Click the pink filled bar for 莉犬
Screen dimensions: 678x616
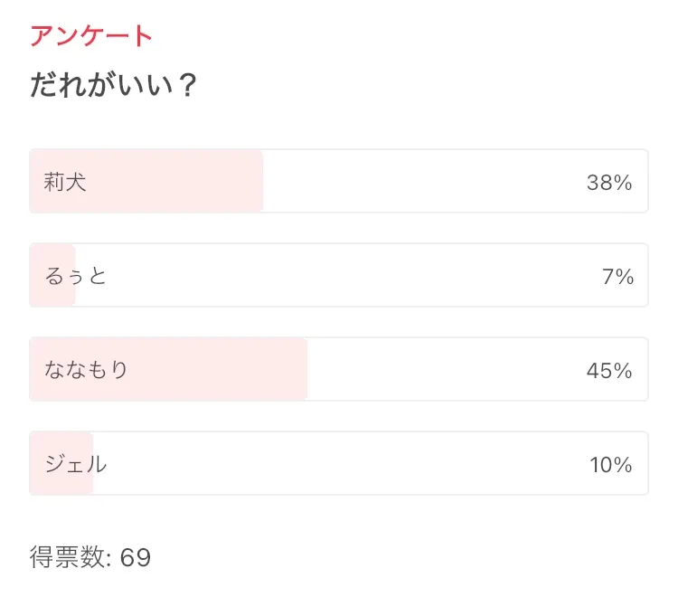181,182
